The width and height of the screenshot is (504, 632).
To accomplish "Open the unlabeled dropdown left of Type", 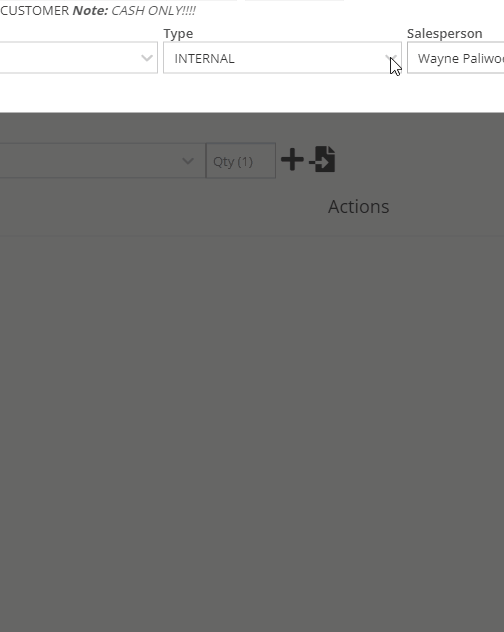I will (x=79, y=58).
